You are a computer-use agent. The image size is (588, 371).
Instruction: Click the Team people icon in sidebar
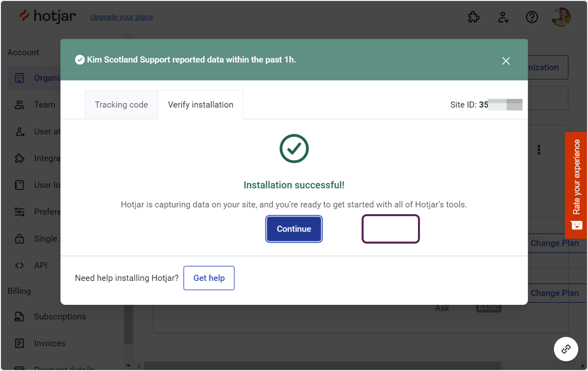20,104
